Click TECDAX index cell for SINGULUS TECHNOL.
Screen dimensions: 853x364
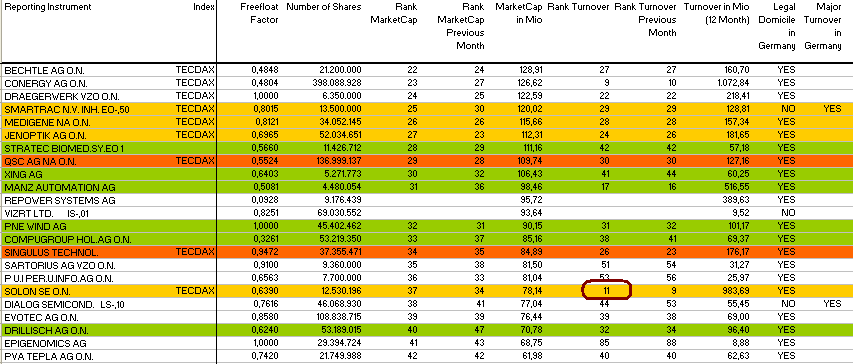tap(195, 252)
